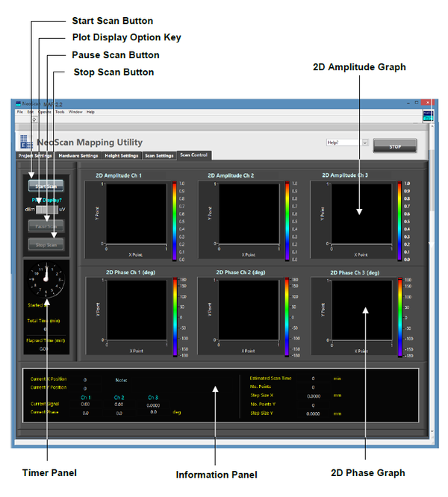Click the large STOP button

395,146
